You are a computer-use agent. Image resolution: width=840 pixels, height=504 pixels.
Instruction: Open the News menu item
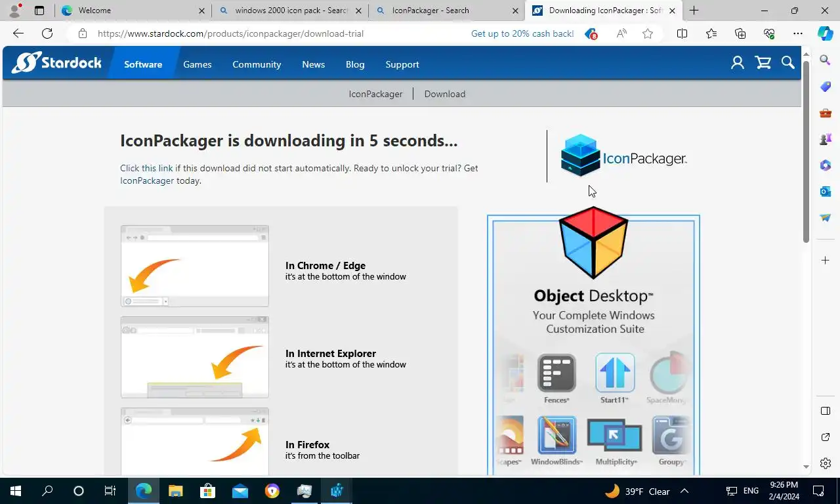tap(313, 64)
